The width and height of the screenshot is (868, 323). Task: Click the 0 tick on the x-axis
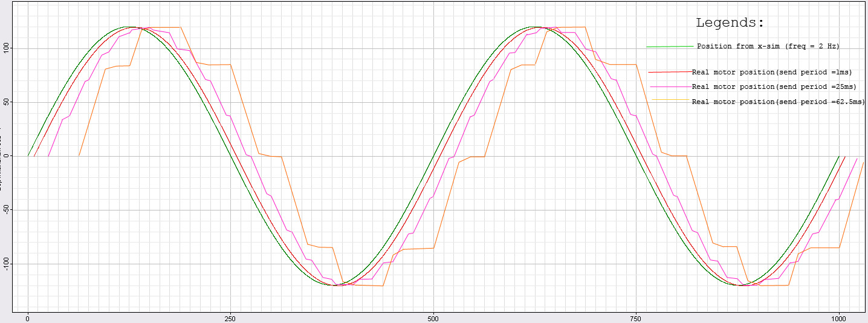point(28,318)
